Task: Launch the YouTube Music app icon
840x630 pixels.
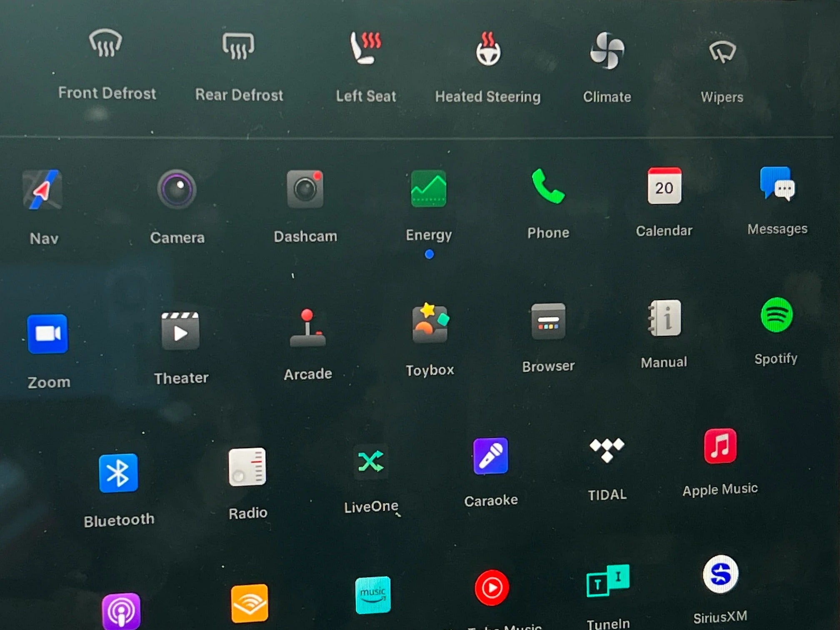Action: (492, 588)
